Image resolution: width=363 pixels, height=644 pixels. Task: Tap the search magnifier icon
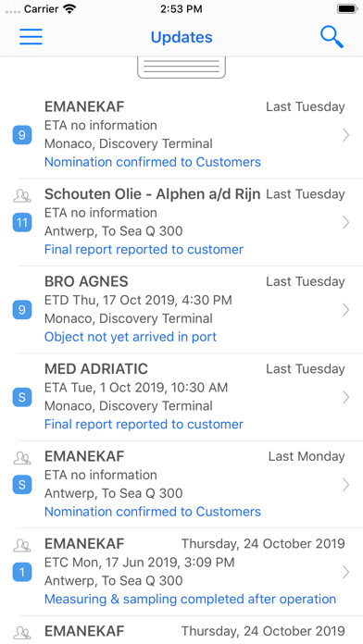coord(332,37)
